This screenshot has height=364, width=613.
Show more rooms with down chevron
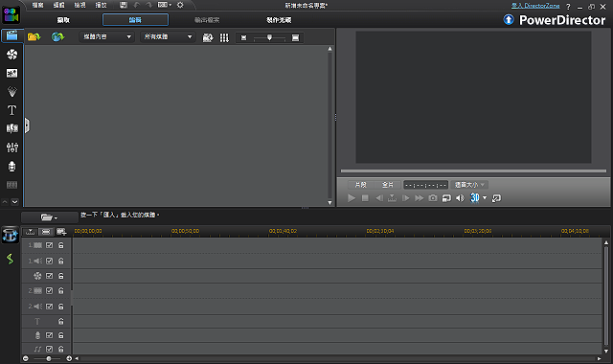[15, 202]
